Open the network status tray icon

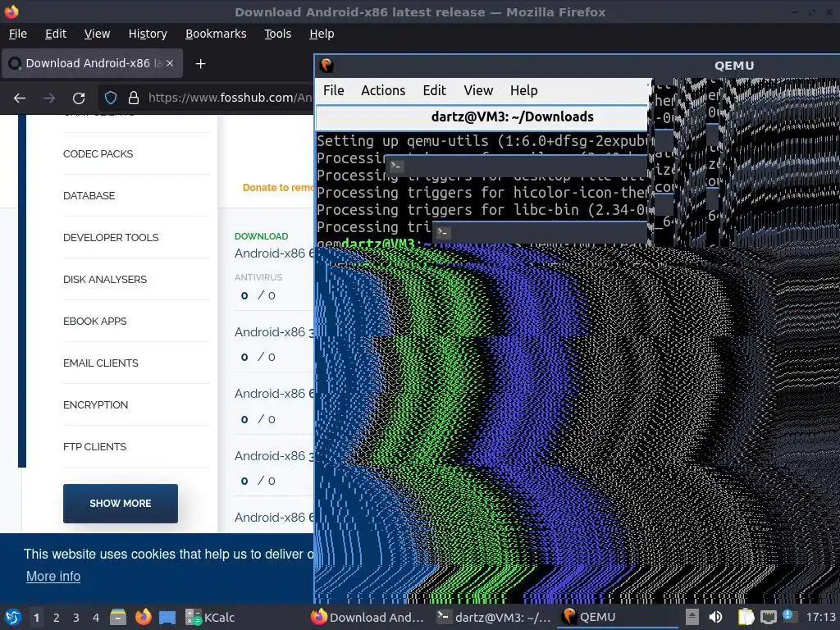pyautogui.click(x=768, y=617)
